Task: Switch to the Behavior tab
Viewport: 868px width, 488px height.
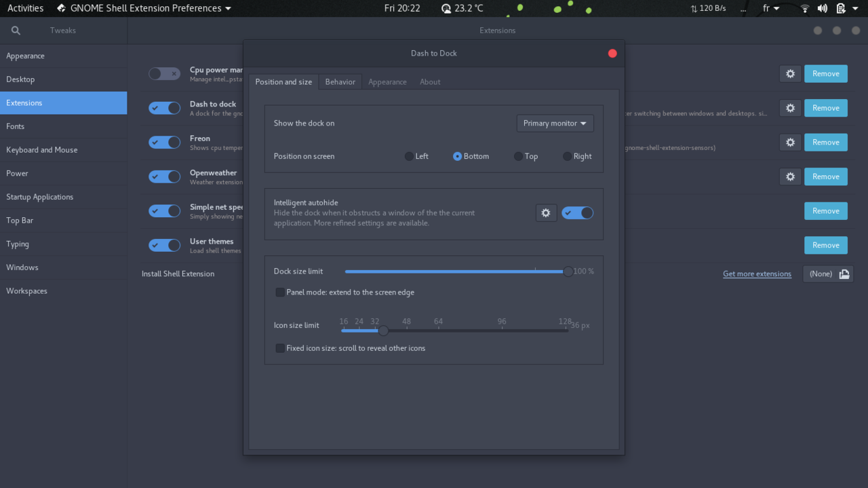Action: click(340, 82)
